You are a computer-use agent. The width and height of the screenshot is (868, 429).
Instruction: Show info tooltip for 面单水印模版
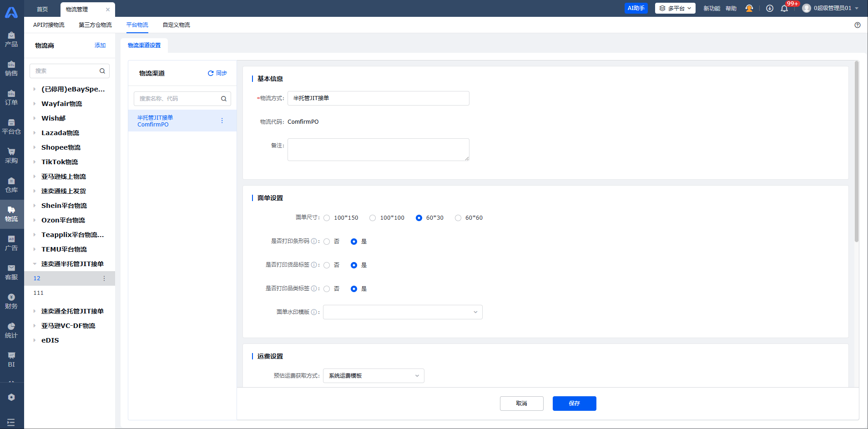[x=314, y=312]
